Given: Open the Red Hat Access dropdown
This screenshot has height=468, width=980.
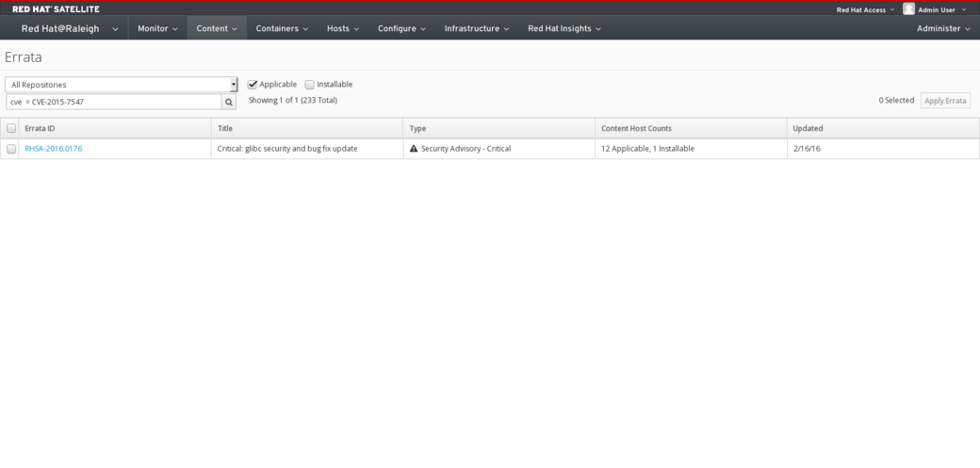Looking at the screenshot, I should tap(865, 10).
